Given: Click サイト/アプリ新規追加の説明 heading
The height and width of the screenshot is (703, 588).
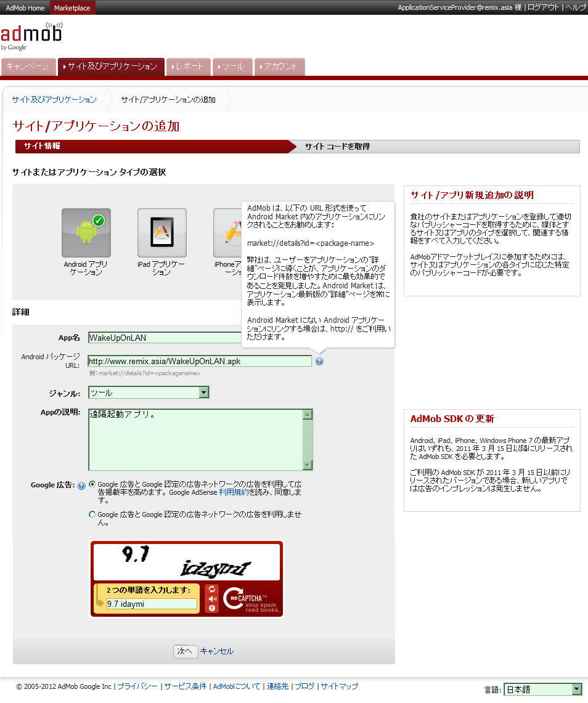Looking at the screenshot, I should tap(472, 195).
